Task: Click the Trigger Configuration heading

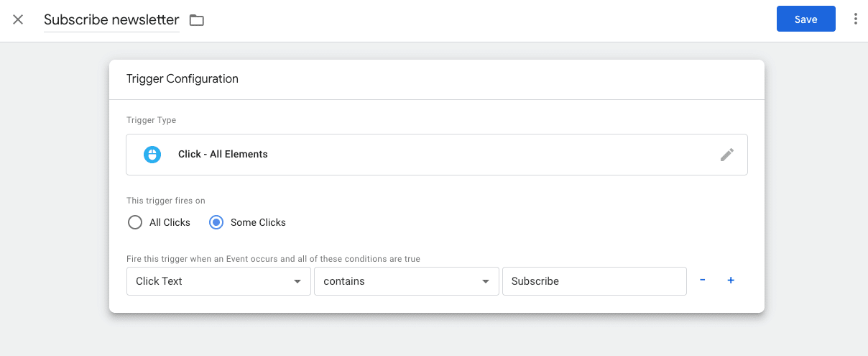Action: pyautogui.click(x=183, y=79)
